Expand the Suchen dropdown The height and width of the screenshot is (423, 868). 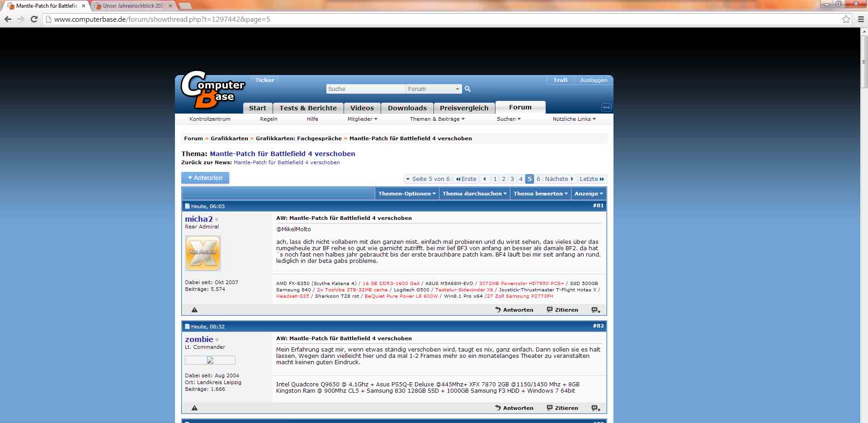click(x=509, y=119)
